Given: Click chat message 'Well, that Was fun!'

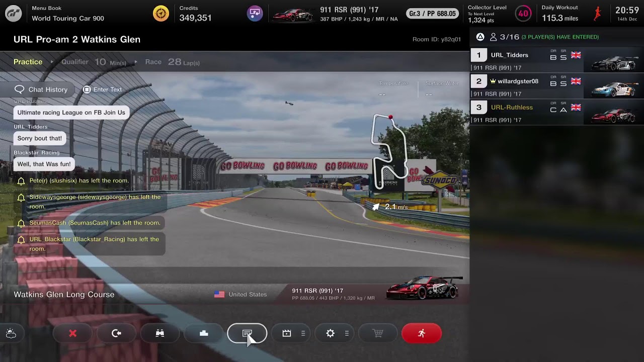Looking at the screenshot, I should 44,164.
